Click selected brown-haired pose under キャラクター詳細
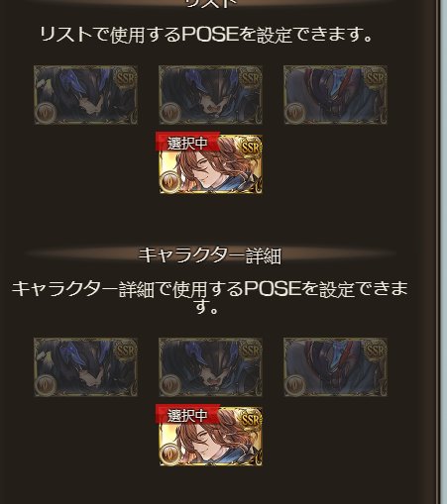Image resolution: width=447 pixels, height=504 pixels. [x=210, y=437]
